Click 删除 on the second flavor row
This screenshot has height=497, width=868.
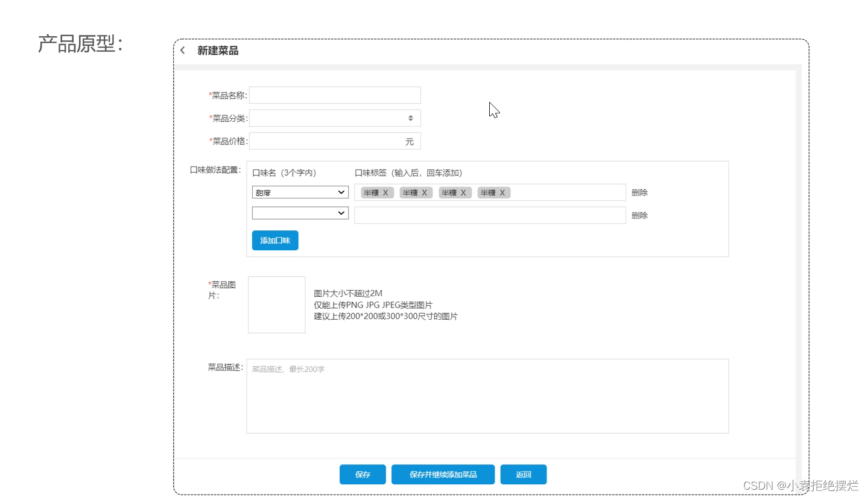pyautogui.click(x=639, y=215)
